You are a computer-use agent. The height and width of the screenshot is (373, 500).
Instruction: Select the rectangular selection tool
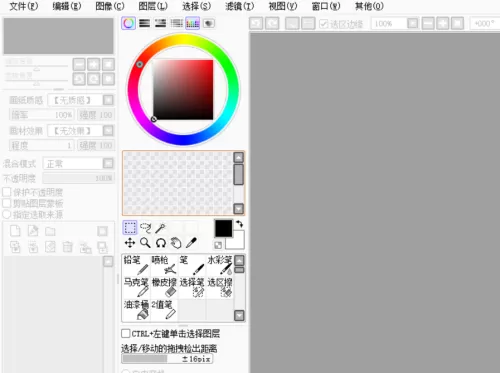pyautogui.click(x=130, y=228)
